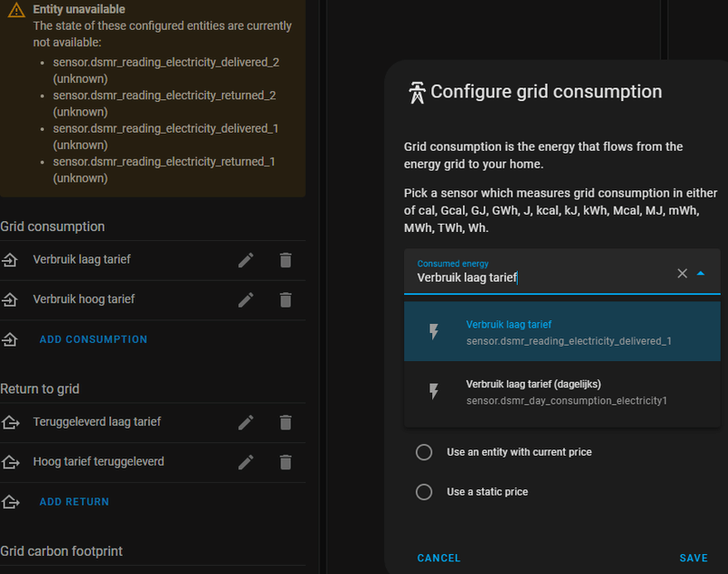Edit the Verbruik laag tarief consumption entry
This screenshot has width=728, height=574.
(x=246, y=260)
